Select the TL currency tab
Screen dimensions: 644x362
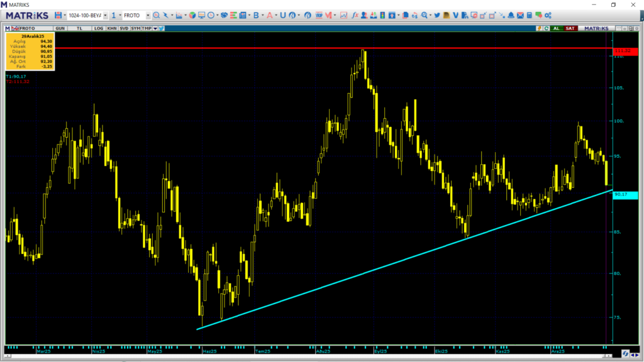[79, 28]
